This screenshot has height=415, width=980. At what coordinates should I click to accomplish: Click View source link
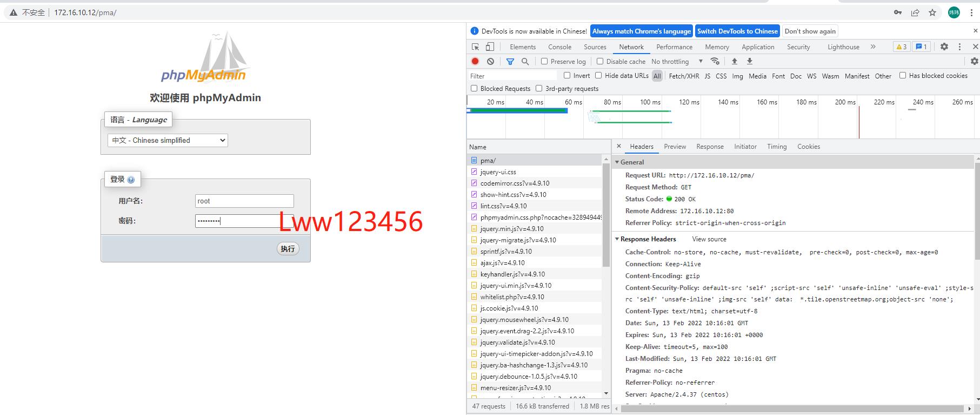(x=709, y=239)
